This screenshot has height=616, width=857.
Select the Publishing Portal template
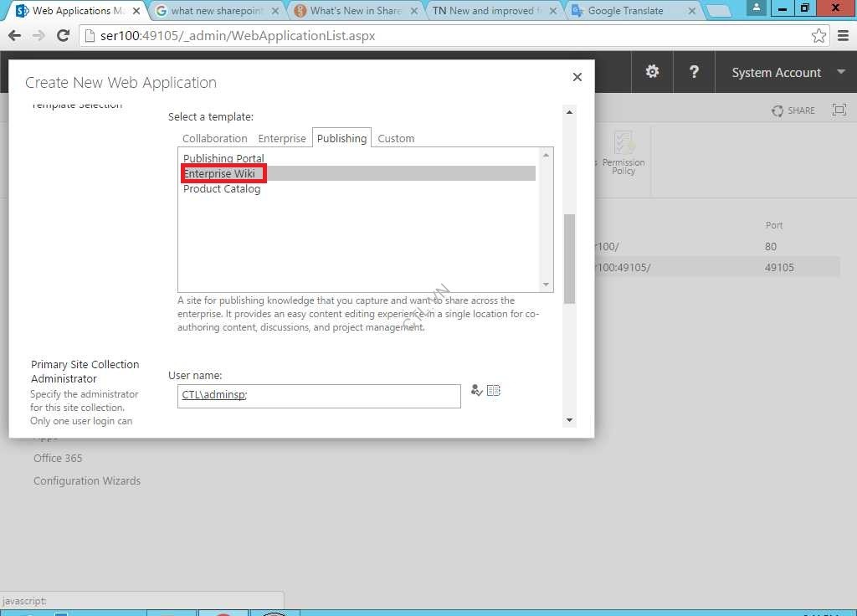click(x=223, y=158)
